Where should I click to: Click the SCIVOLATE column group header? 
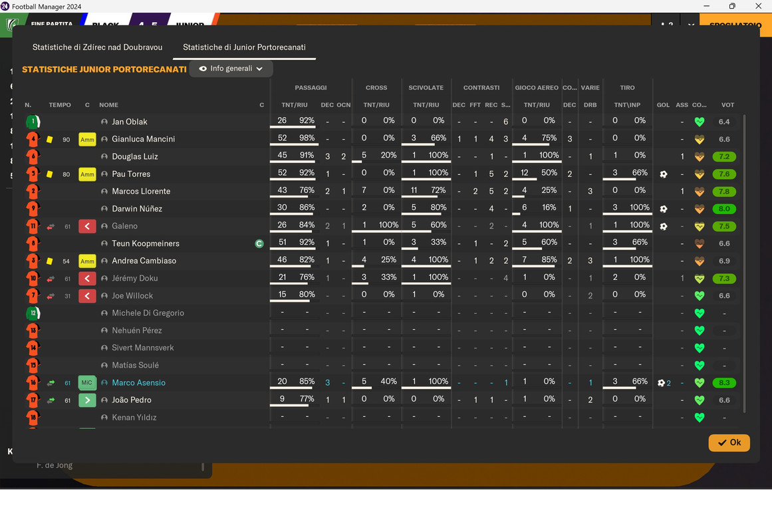pyautogui.click(x=426, y=88)
